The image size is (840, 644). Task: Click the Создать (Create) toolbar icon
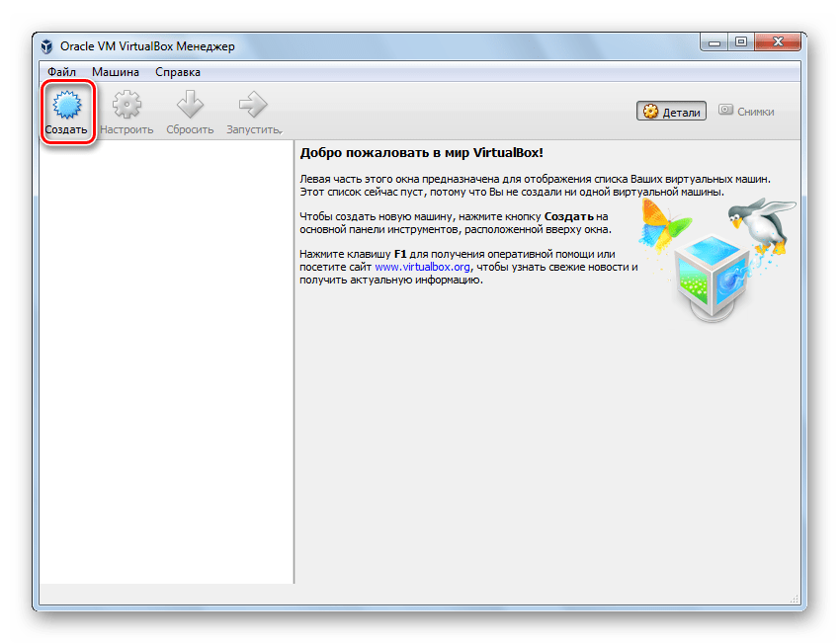pos(66,107)
